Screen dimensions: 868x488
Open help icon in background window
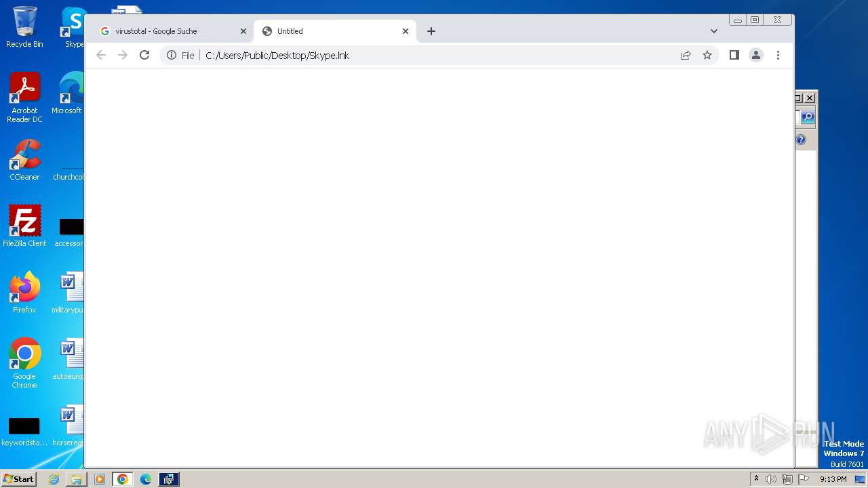[x=801, y=140]
